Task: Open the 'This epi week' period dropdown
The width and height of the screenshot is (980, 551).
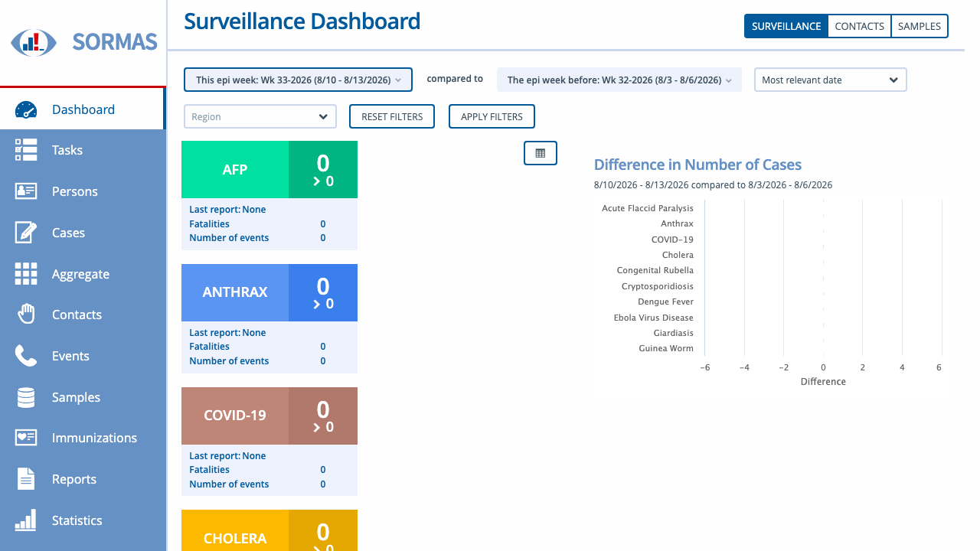Action: pos(298,80)
